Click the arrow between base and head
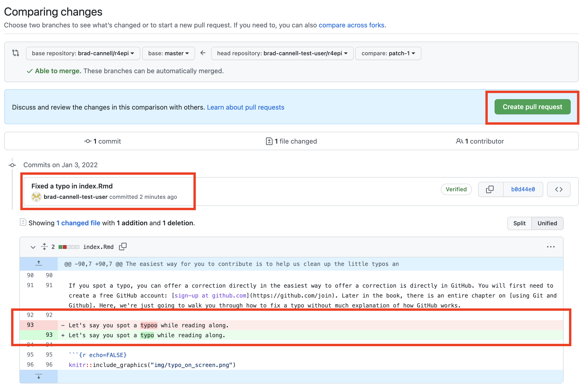Screen dimensions: 582x392 203,53
